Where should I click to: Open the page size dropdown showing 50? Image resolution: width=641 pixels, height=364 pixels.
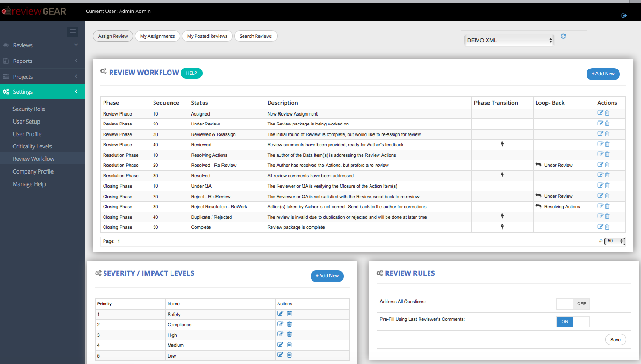click(x=614, y=241)
